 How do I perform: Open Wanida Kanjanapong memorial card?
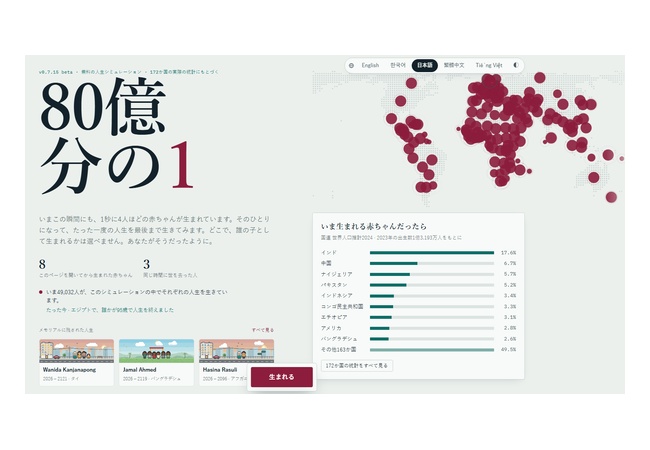76,362
